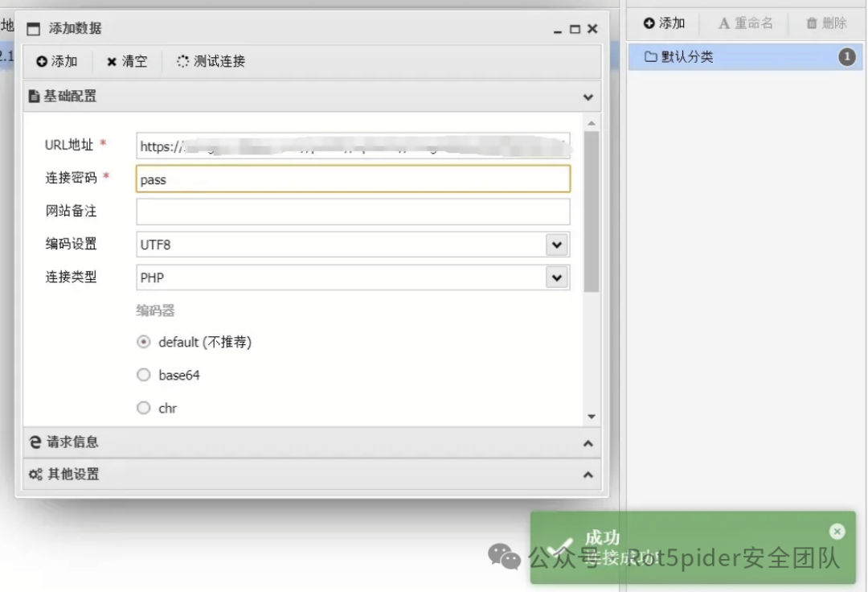Expand the 其他设置 section
This screenshot has width=868, height=592.
point(588,475)
